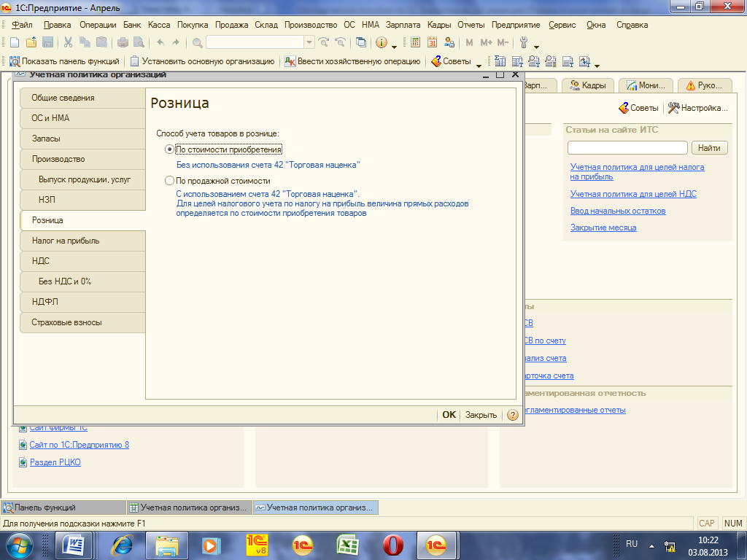Screen dimensions: 747x560
Task: Click the first icon after Советы toolbar
Action: (500, 61)
